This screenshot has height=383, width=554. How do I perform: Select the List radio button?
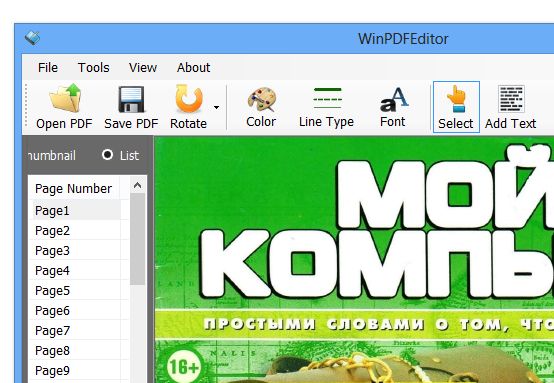[107, 155]
